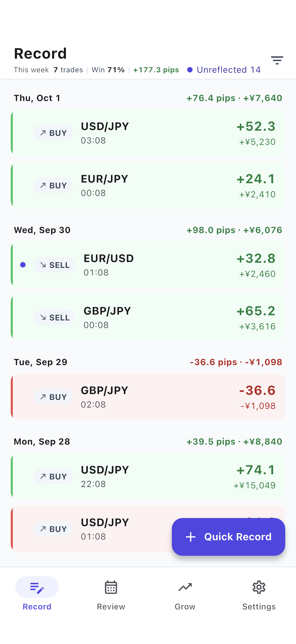Viewport: 296px width, 644px height.
Task: Tap the Record tab pencil icon
Action: [x=37, y=587]
